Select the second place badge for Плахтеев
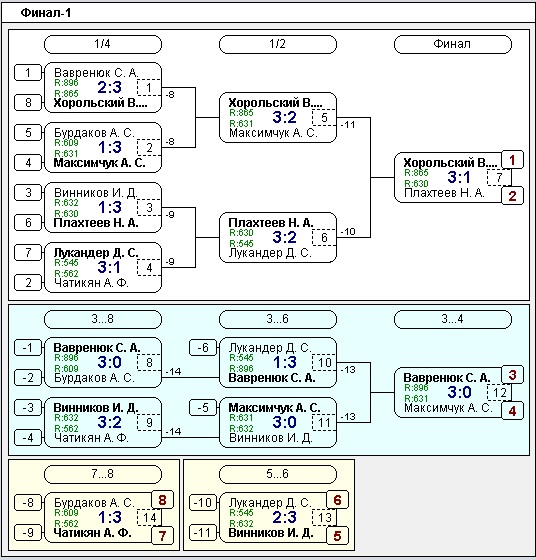 [x=512, y=196]
